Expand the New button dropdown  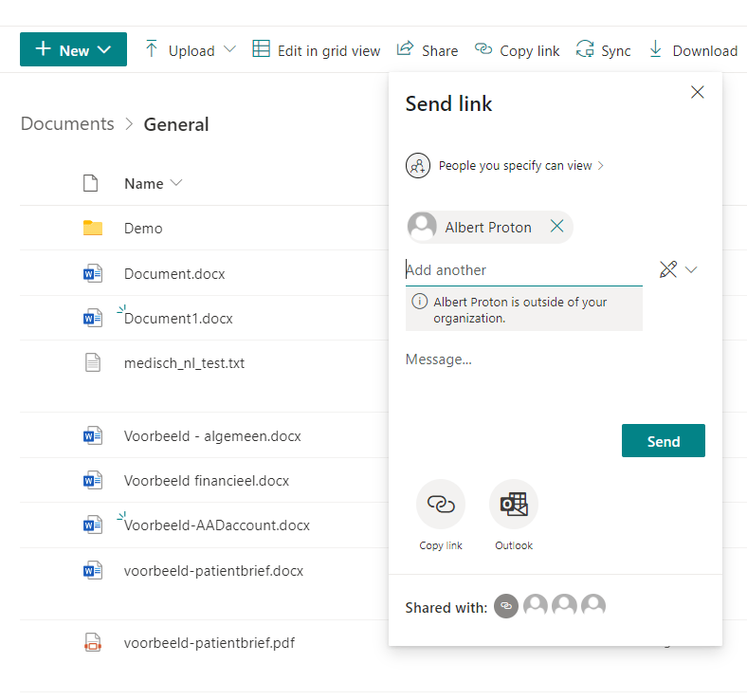click(x=104, y=50)
